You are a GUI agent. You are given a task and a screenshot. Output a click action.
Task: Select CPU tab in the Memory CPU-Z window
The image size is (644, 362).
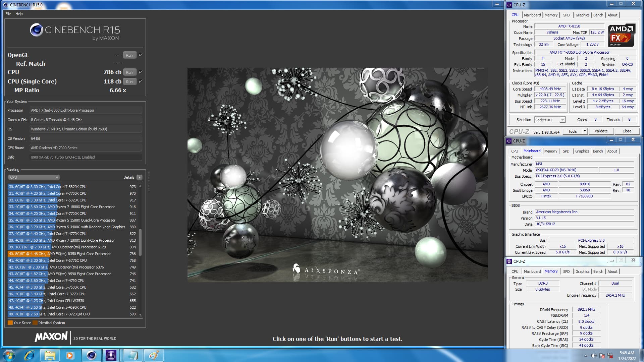tap(515, 271)
